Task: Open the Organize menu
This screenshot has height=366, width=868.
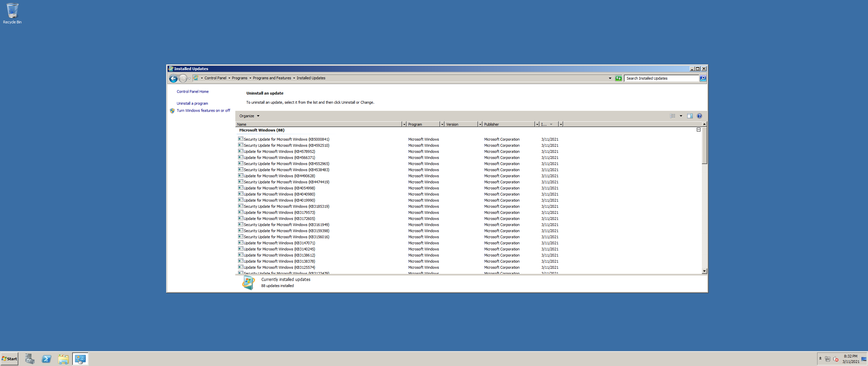Action: tap(249, 116)
